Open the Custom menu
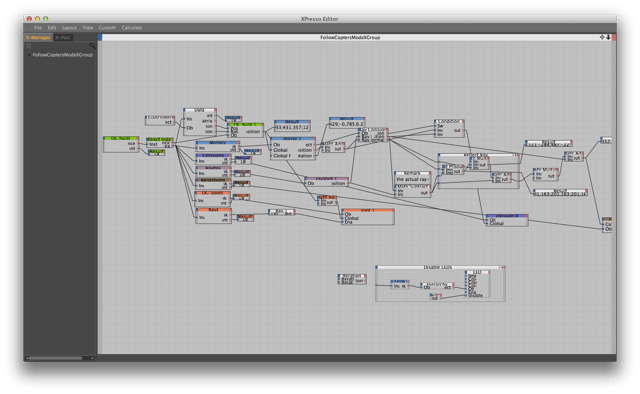The height and width of the screenshot is (394, 640). point(107,28)
